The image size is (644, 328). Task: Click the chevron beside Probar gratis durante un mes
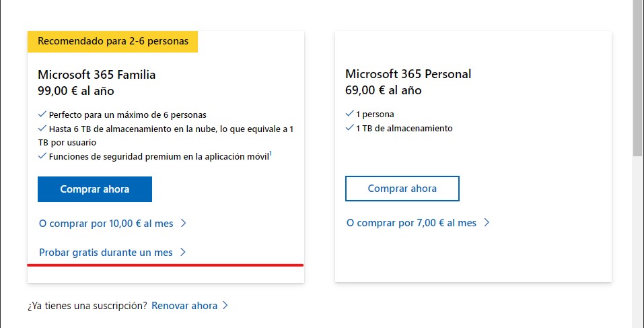[182, 253]
